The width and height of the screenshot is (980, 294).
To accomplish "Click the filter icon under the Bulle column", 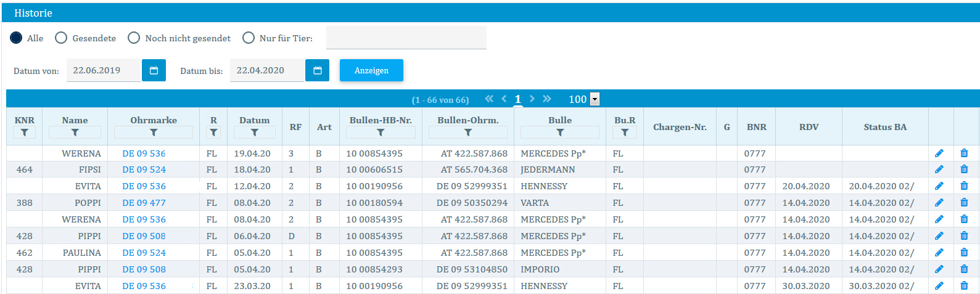I will pyautogui.click(x=560, y=133).
